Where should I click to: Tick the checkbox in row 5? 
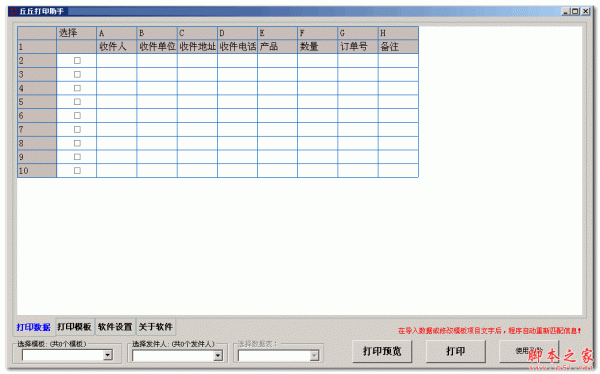(77, 101)
